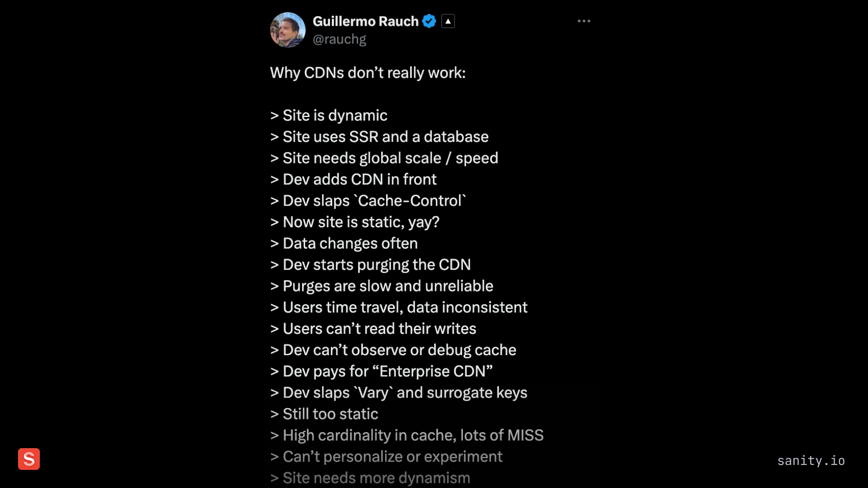868x488 pixels.
Task: Click Guillermo Rauch's profile picture
Action: pos(288,30)
